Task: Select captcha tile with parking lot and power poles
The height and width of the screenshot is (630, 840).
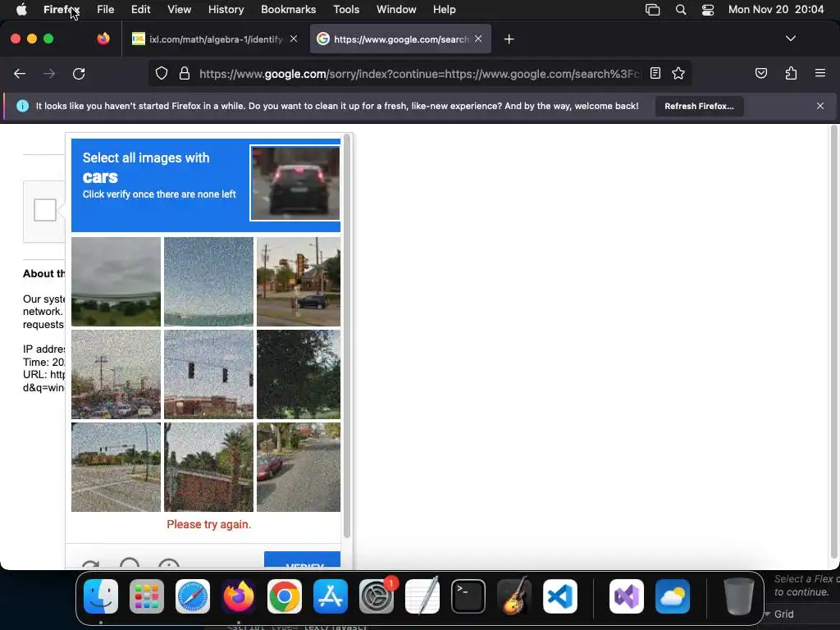Action: pyautogui.click(x=116, y=374)
